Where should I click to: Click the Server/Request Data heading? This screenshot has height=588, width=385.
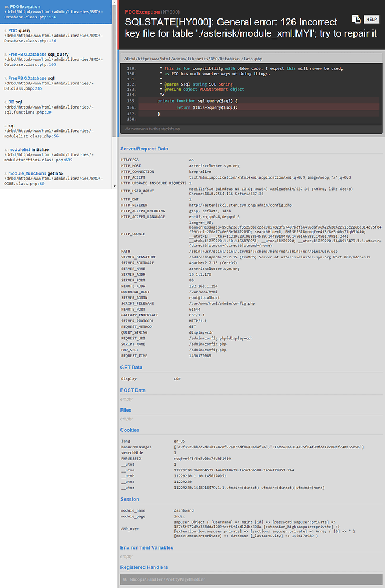click(x=144, y=149)
